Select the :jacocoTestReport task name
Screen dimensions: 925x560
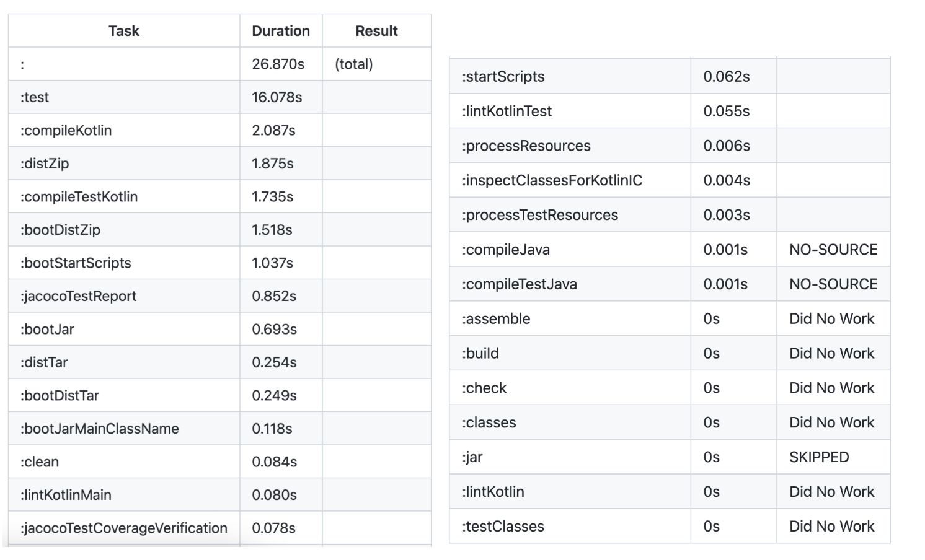[78, 296]
